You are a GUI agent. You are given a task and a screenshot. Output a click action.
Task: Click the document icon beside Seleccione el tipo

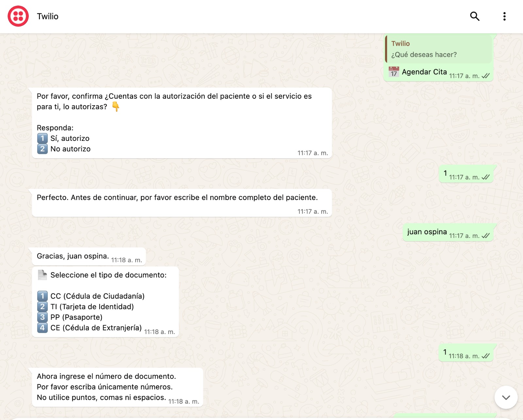(x=42, y=275)
